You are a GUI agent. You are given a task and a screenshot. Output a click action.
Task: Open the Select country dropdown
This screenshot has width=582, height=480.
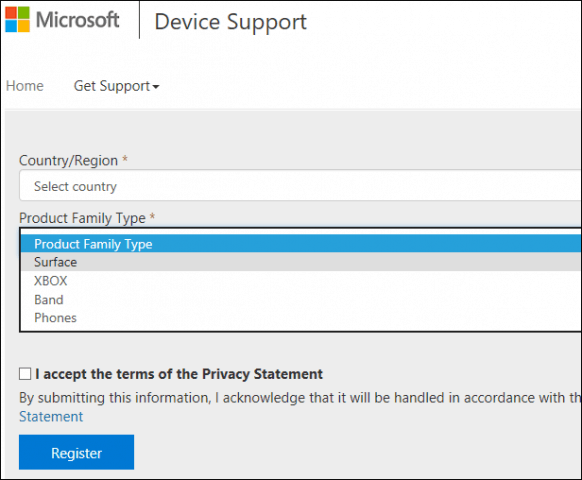point(300,186)
